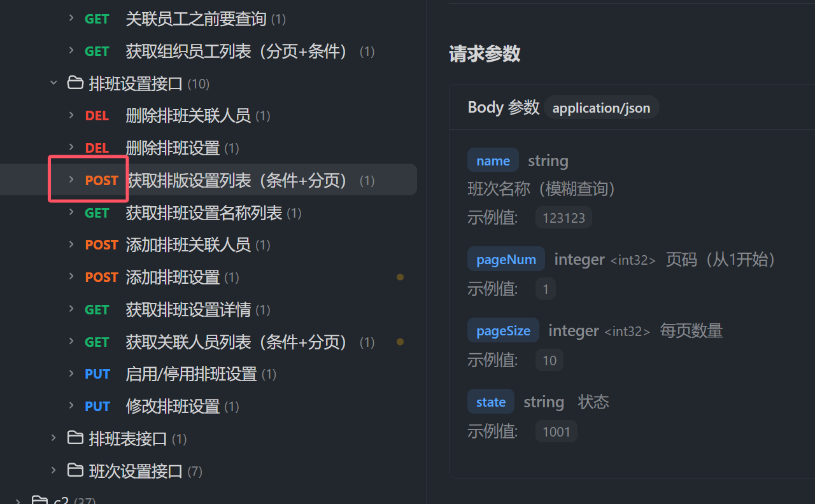Click the DEL badge of 删除排班关联人员

[97, 116]
